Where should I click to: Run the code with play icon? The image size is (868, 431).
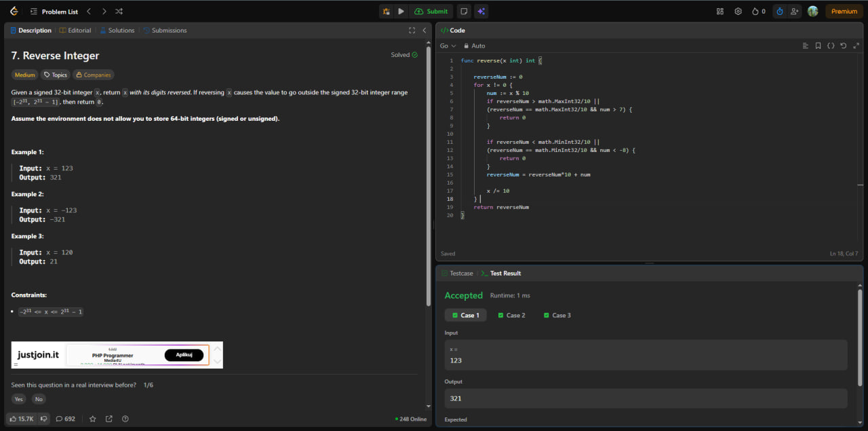point(401,12)
